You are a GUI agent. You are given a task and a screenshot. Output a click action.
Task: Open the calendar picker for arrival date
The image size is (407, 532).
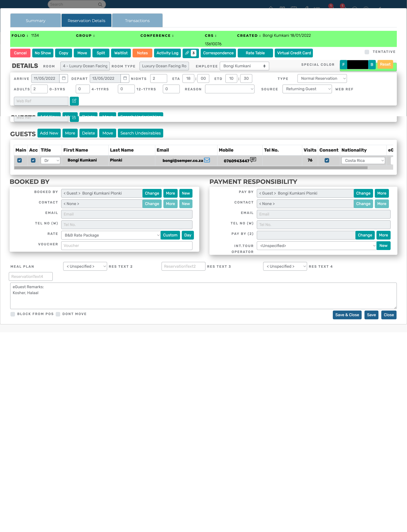point(63,78)
